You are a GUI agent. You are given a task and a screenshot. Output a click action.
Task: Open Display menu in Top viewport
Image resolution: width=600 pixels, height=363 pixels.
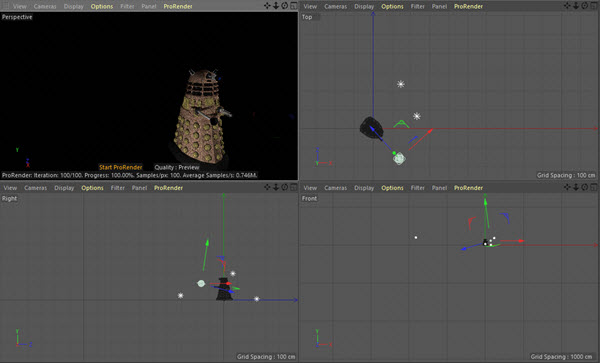(364, 7)
